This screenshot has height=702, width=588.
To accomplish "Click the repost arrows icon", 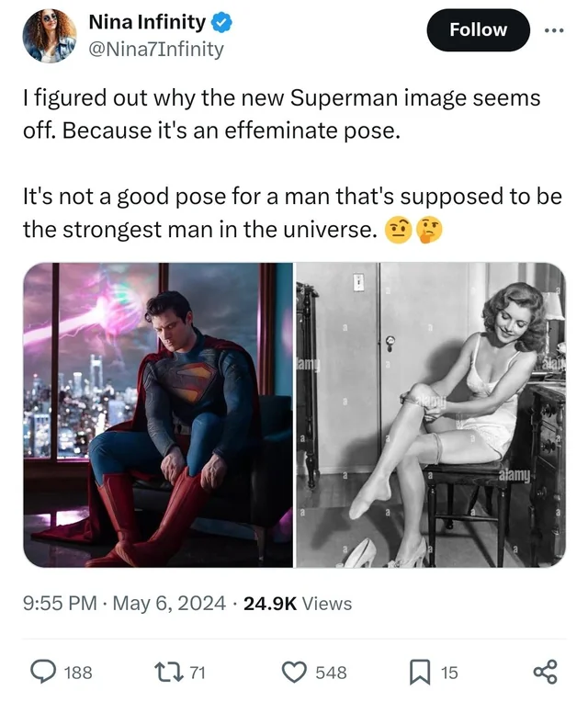I will coord(168,672).
